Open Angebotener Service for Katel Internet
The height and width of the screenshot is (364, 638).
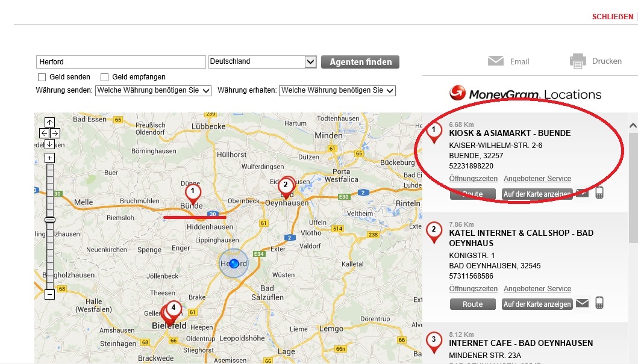click(537, 289)
